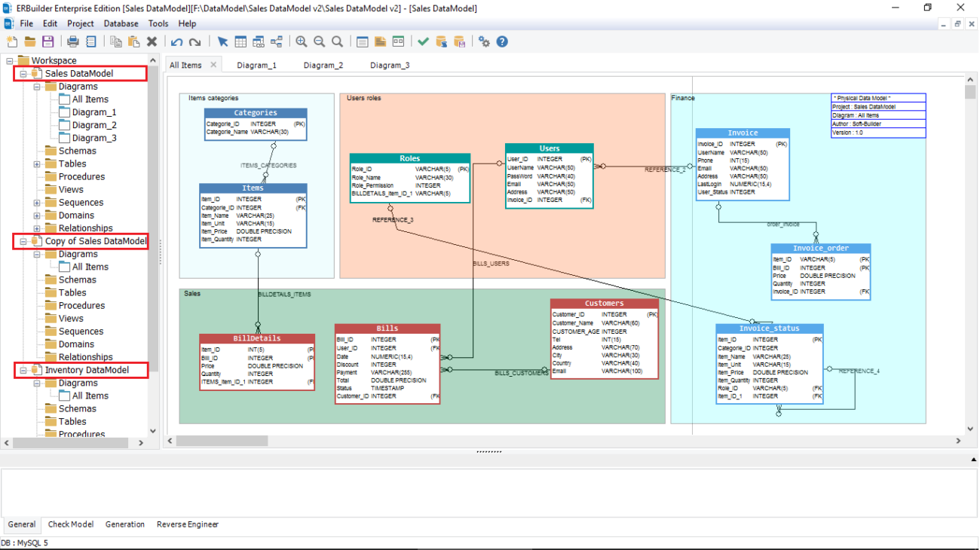Click the Help question mark icon
Viewport: 980px width, 550px height.
[x=502, y=42]
